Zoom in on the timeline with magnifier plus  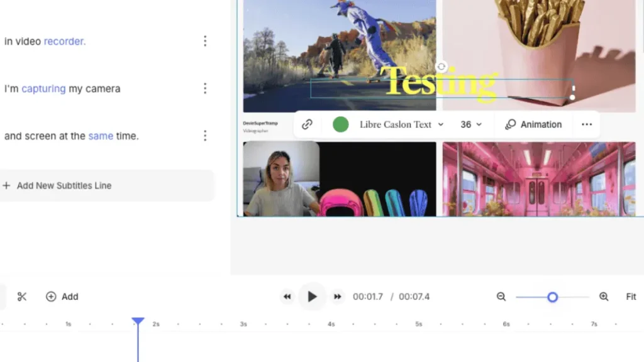(603, 296)
